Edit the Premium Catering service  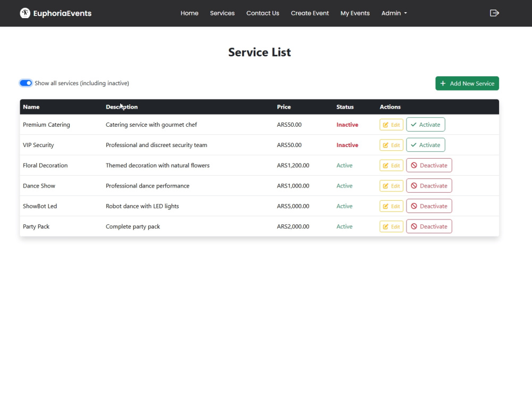pyautogui.click(x=391, y=125)
